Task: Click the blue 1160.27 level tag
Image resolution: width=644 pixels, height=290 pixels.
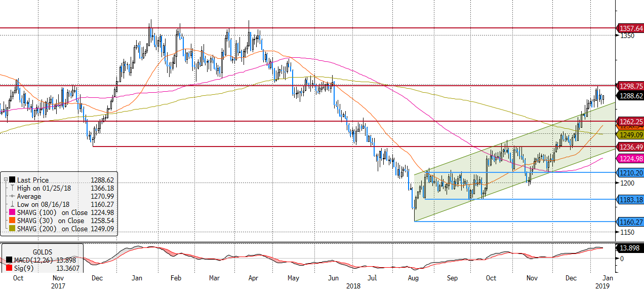Action: pyautogui.click(x=629, y=222)
